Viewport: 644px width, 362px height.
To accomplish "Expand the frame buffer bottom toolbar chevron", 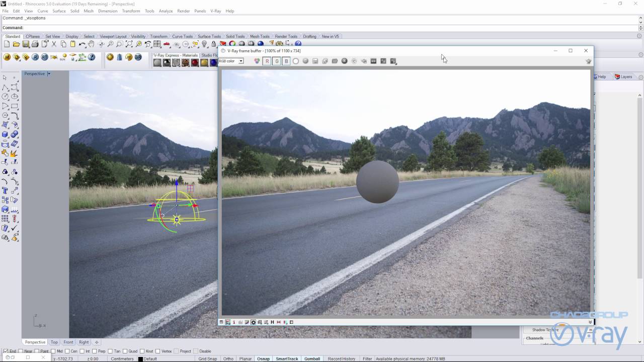I will point(590,322).
